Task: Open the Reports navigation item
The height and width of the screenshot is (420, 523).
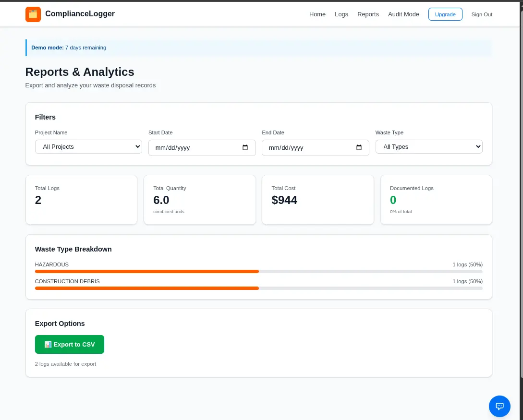Action: pyautogui.click(x=368, y=14)
